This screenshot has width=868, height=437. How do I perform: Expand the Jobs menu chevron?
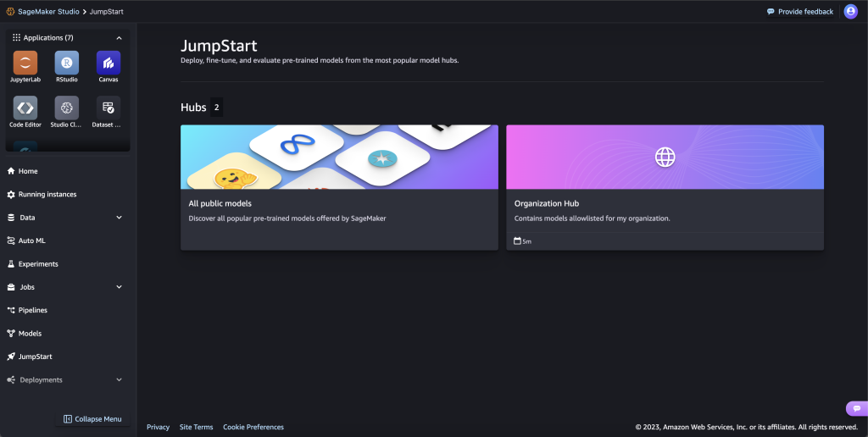(x=119, y=287)
